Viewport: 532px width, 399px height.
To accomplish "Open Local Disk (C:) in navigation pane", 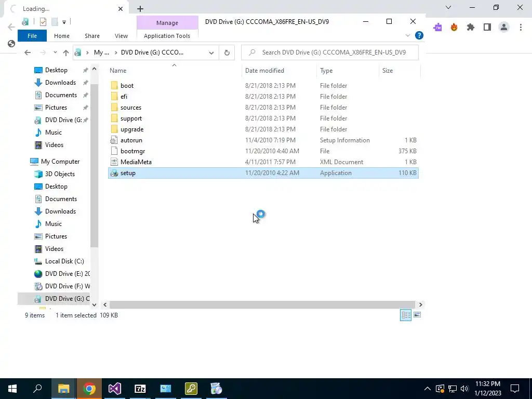I will pos(64,261).
